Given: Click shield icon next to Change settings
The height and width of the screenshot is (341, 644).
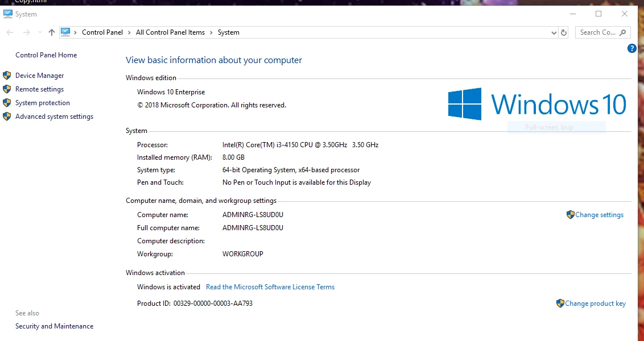Looking at the screenshot, I should [x=570, y=215].
